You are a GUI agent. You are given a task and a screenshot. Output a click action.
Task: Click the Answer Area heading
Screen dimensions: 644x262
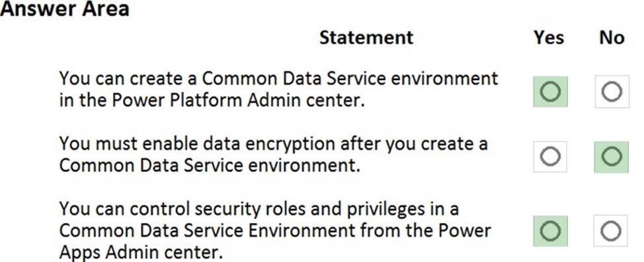(x=65, y=8)
